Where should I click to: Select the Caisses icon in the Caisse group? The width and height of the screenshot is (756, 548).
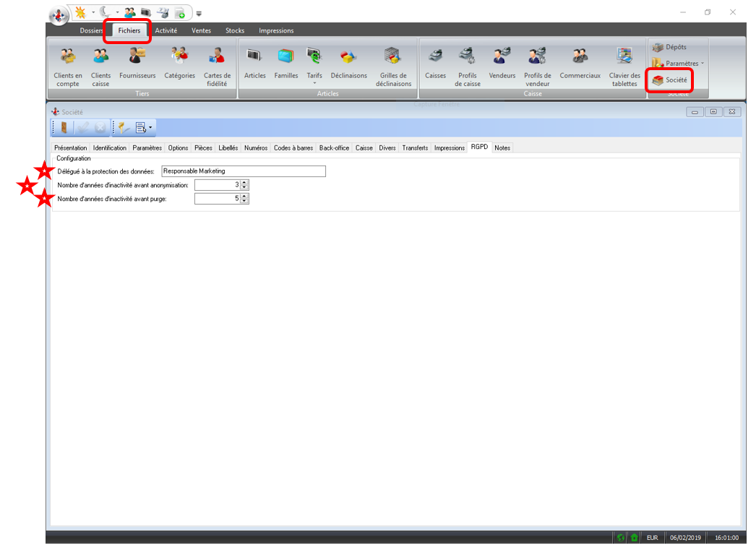435,64
